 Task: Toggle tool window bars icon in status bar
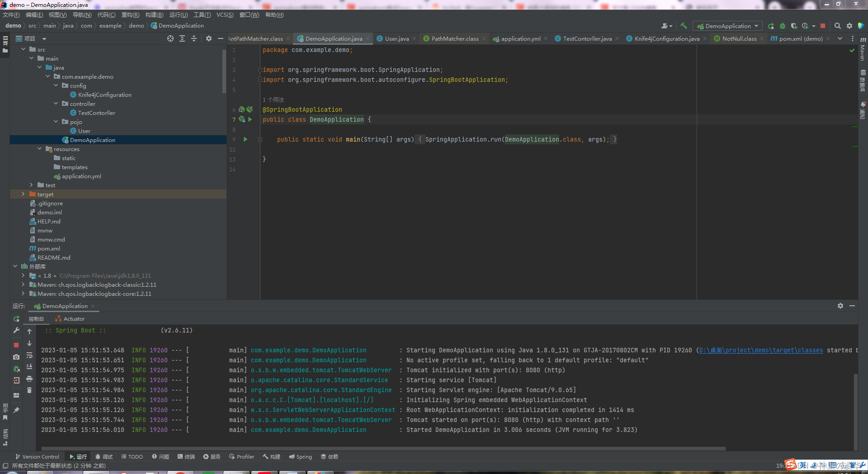tap(5, 465)
